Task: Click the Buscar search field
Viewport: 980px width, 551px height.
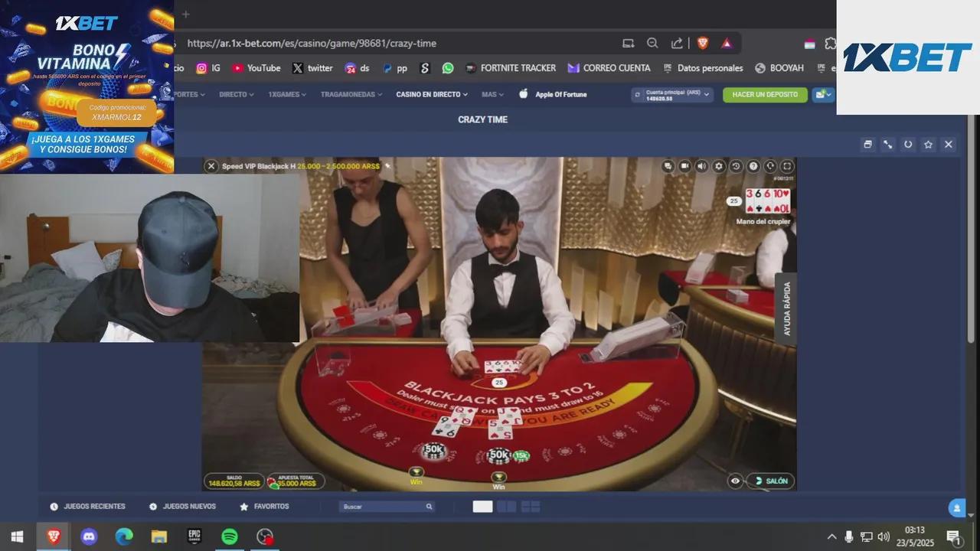Action: pos(387,507)
